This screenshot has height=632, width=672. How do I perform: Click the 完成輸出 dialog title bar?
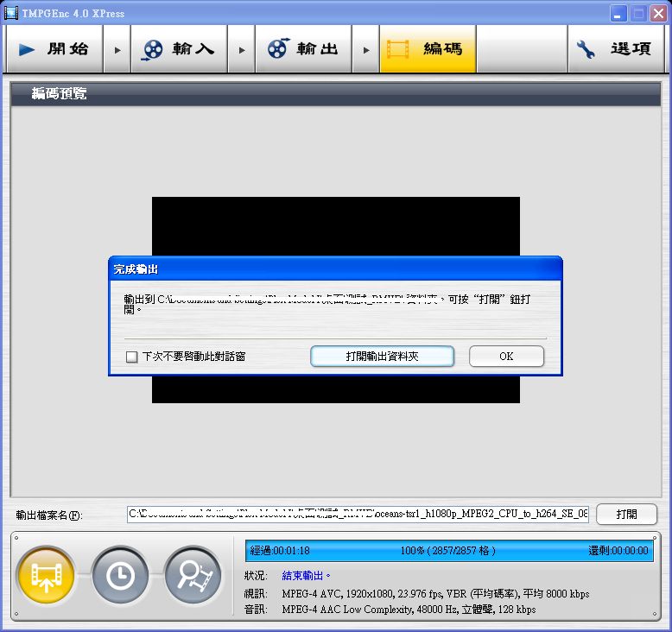[335, 269]
